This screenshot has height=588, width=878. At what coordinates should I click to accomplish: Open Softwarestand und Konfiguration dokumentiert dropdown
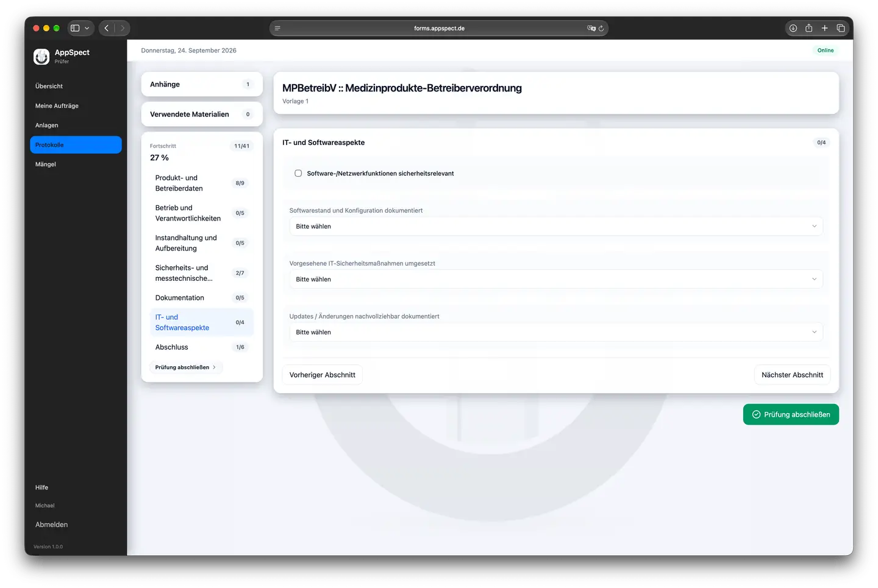556,226
